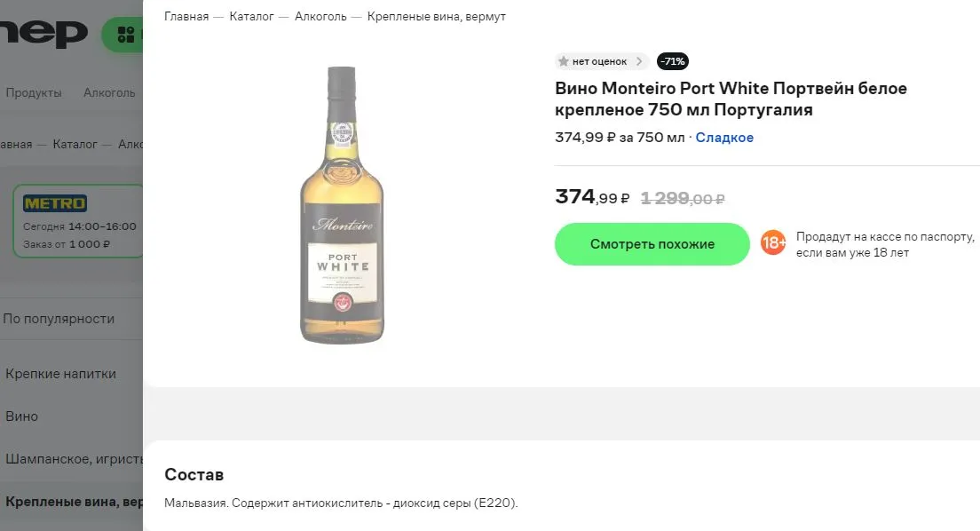Click the partial site logo at top left

(43, 35)
